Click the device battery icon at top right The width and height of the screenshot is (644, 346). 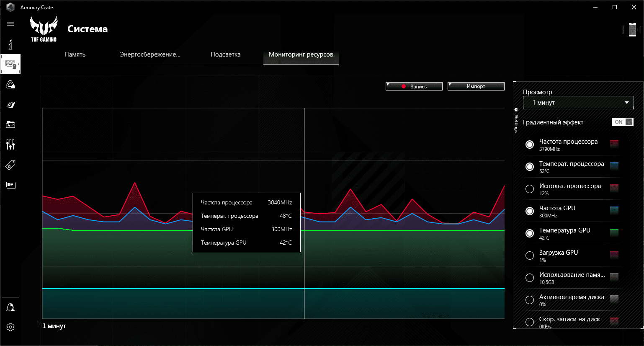click(632, 30)
